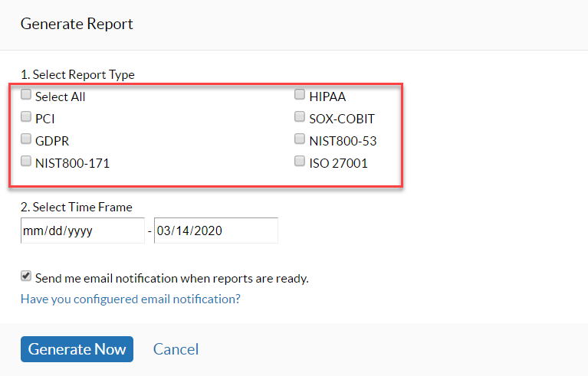This screenshot has width=588, height=376.
Task: Tick the PCI report type checkbox
Action: (26, 118)
